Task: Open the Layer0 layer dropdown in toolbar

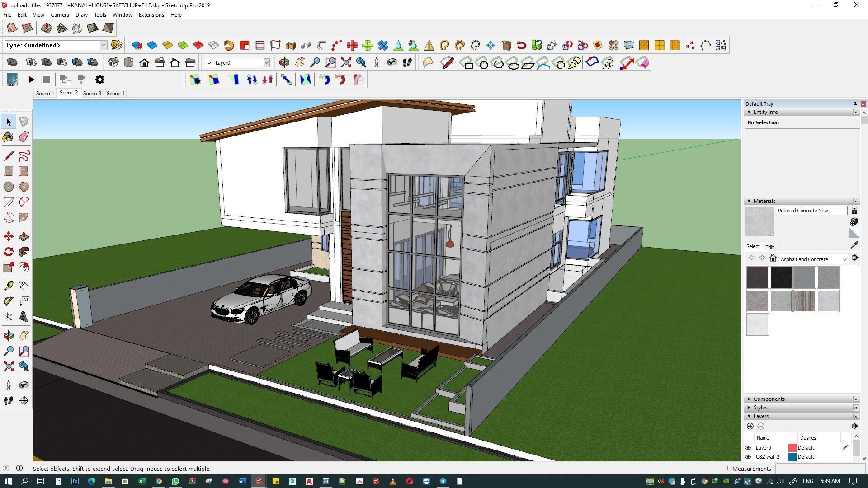Action: pyautogui.click(x=266, y=63)
